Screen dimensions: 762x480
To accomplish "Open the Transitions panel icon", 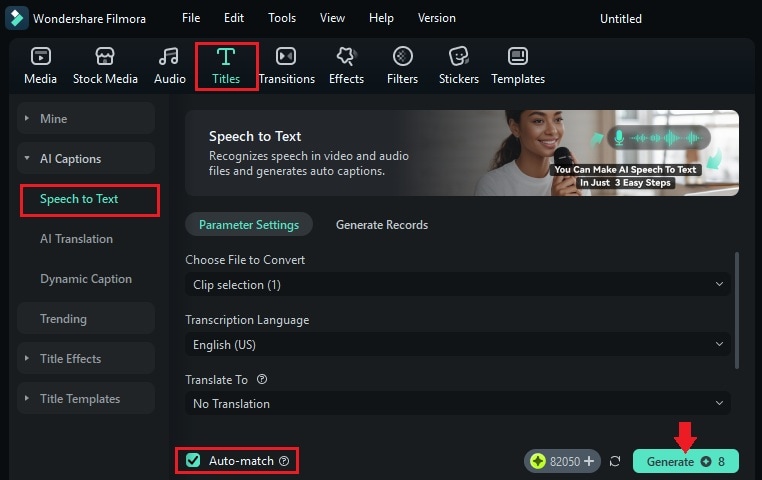I will 286,56.
